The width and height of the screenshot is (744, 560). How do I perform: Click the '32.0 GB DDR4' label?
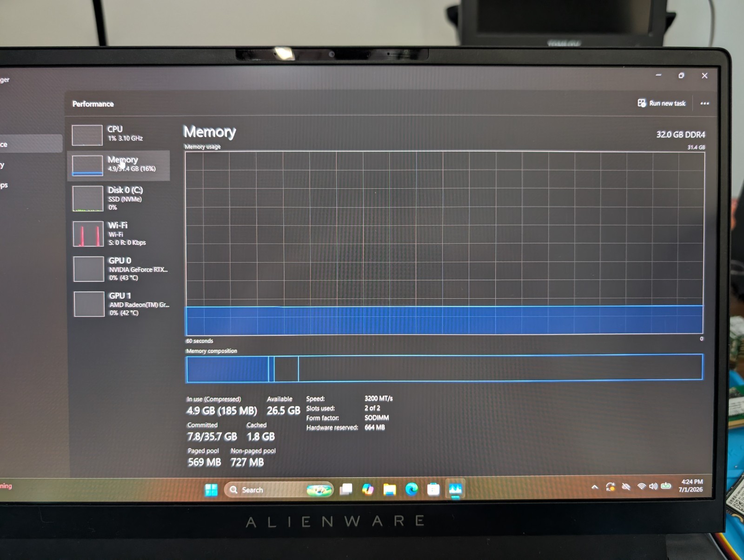(x=680, y=134)
